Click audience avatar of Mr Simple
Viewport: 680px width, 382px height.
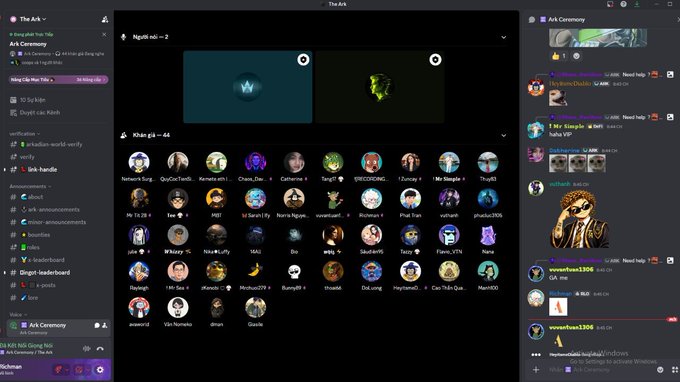point(449,162)
